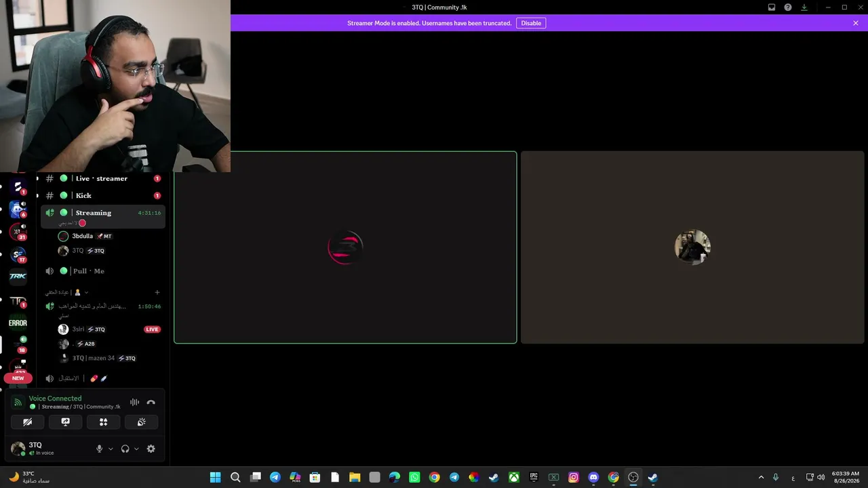Open server icon with badge 18
Image resolution: width=868 pixels, height=488 pixels.
(18, 345)
